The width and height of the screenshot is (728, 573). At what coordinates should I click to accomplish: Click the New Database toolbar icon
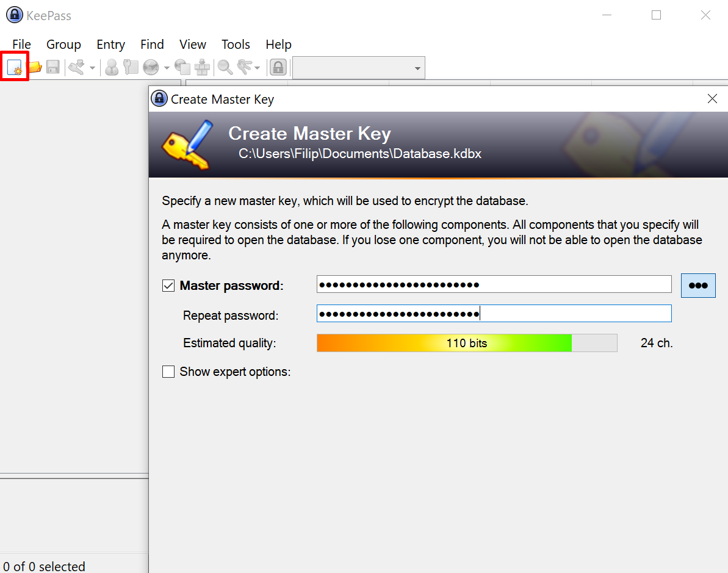pos(15,67)
